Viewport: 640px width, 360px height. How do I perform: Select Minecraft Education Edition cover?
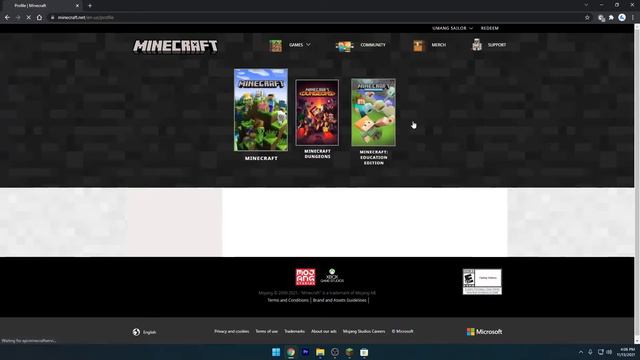point(373,112)
